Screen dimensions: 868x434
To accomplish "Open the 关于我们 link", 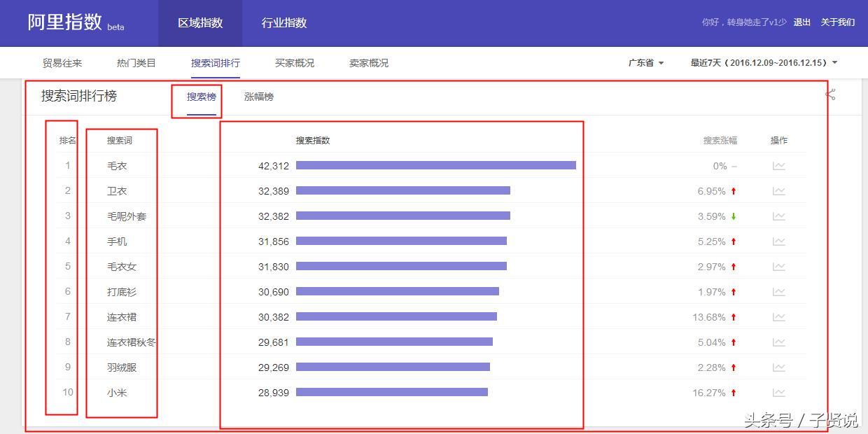I will click(x=838, y=22).
